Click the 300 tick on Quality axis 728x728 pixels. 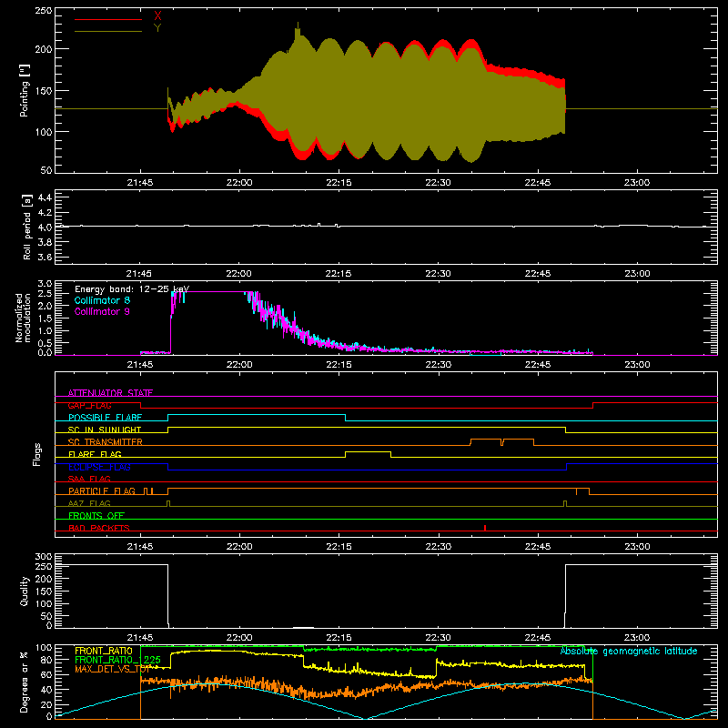pos(44,557)
